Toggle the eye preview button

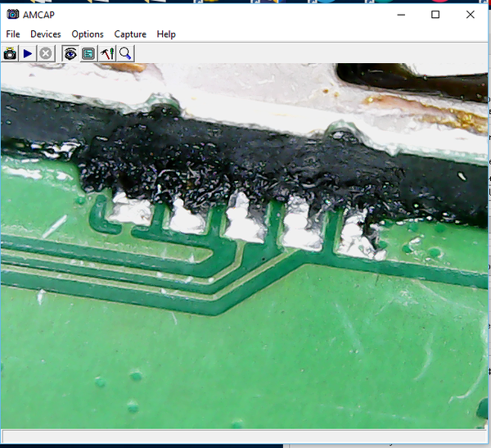coord(70,54)
